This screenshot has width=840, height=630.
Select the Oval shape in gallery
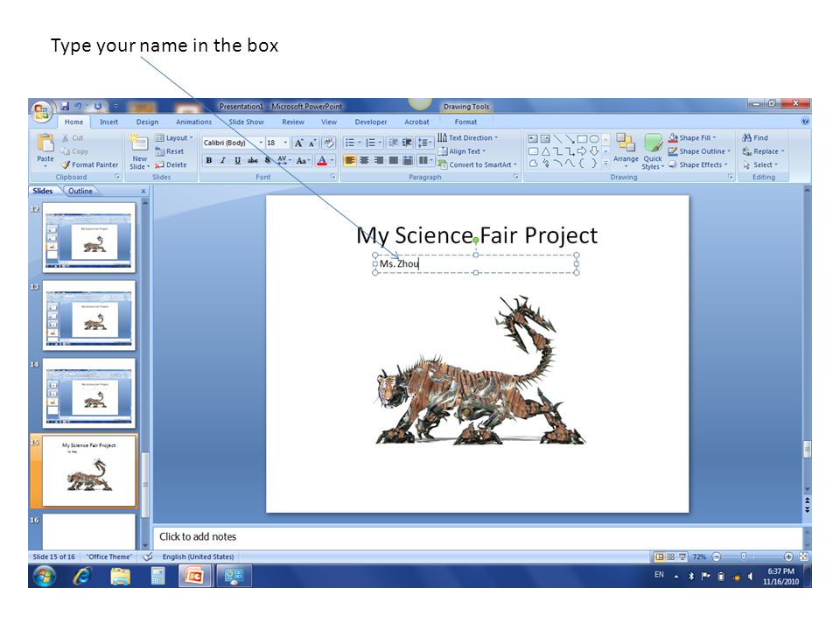pyautogui.click(x=594, y=139)
